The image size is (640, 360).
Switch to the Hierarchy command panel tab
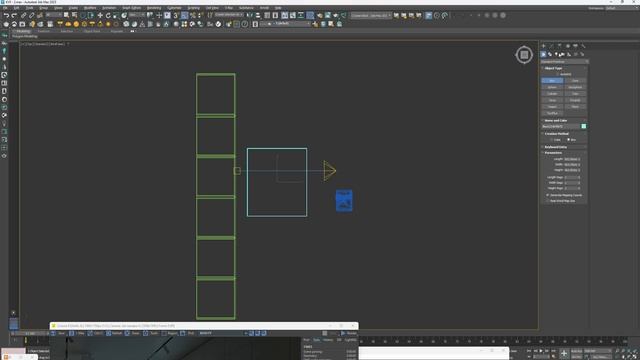[x=560, y=46]
